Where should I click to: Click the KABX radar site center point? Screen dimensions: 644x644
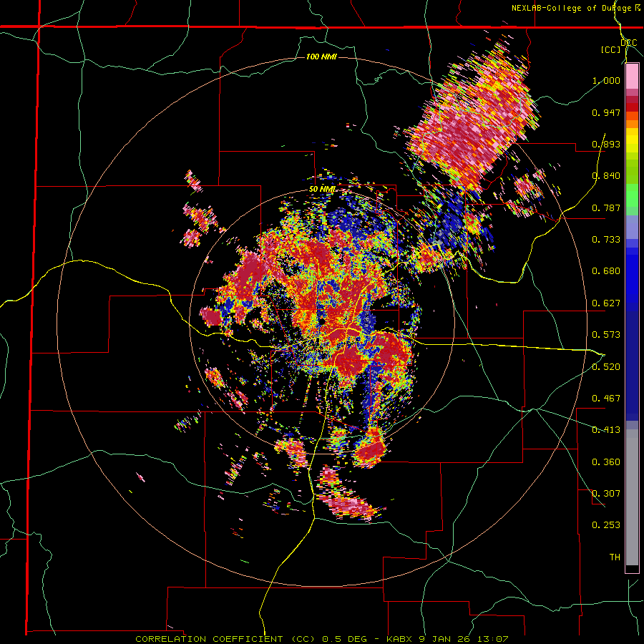pyautogui.click(x=322, y=321)
